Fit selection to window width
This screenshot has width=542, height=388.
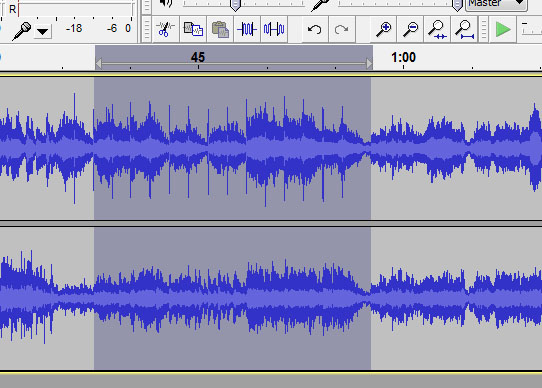[x=437, y=29]
